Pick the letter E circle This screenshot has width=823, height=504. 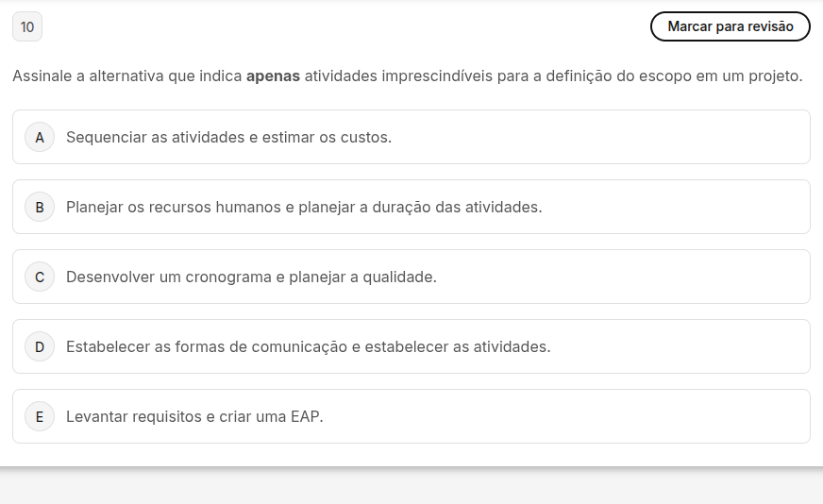(40, 416)
